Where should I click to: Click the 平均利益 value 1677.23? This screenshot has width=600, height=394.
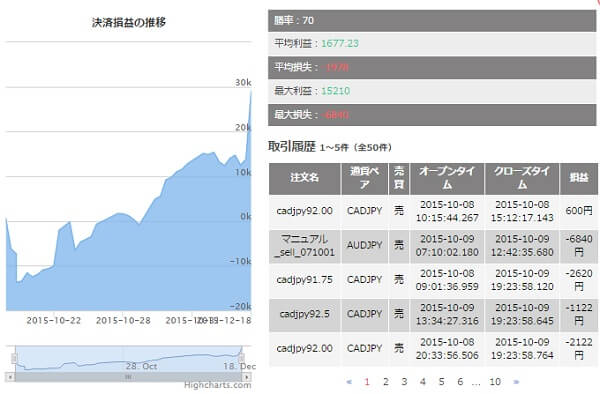coord(340,44)
